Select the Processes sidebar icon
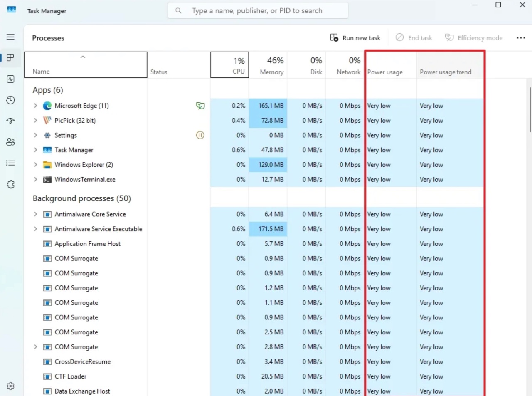The image size is (532, 396). tap(11, 58)
